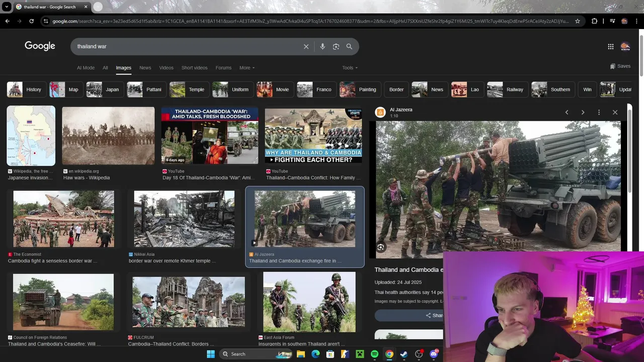The width and height of the screenshot is (644, 362).
Task: Open the Chrome three-dot menu
Action: (636, 21)
